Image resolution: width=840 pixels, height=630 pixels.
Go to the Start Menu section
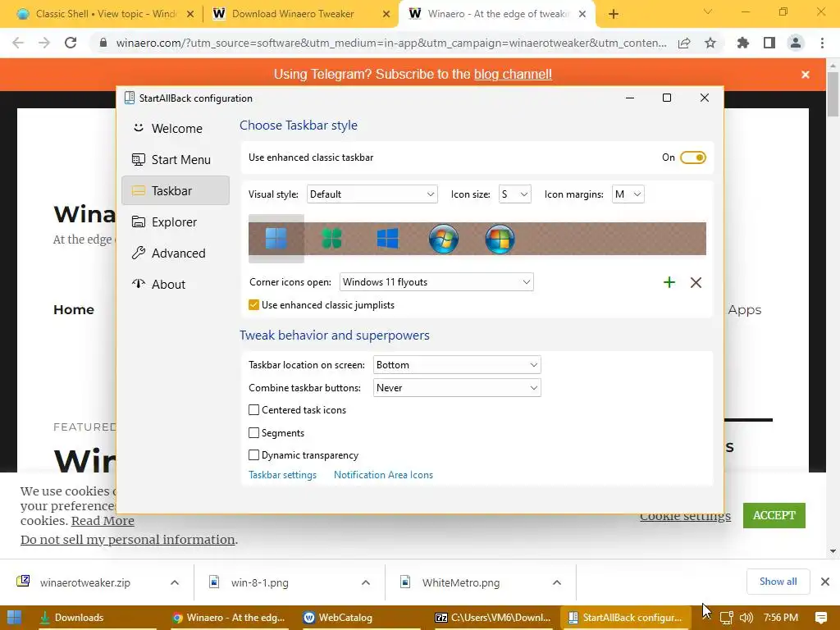point(176,160)
